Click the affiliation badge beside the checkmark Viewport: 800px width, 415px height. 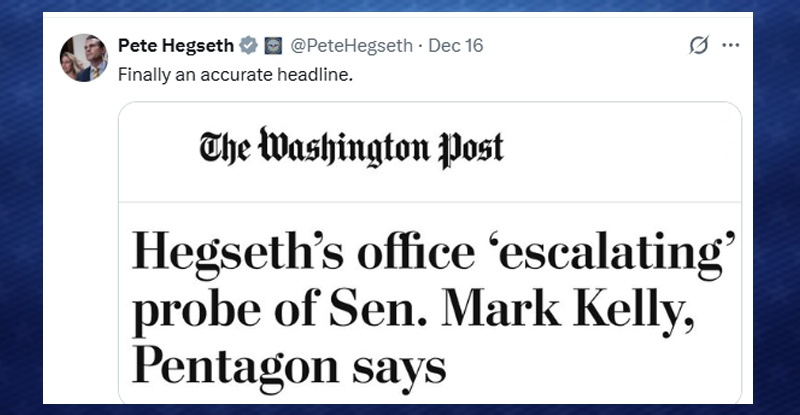(x=272, y=46)
